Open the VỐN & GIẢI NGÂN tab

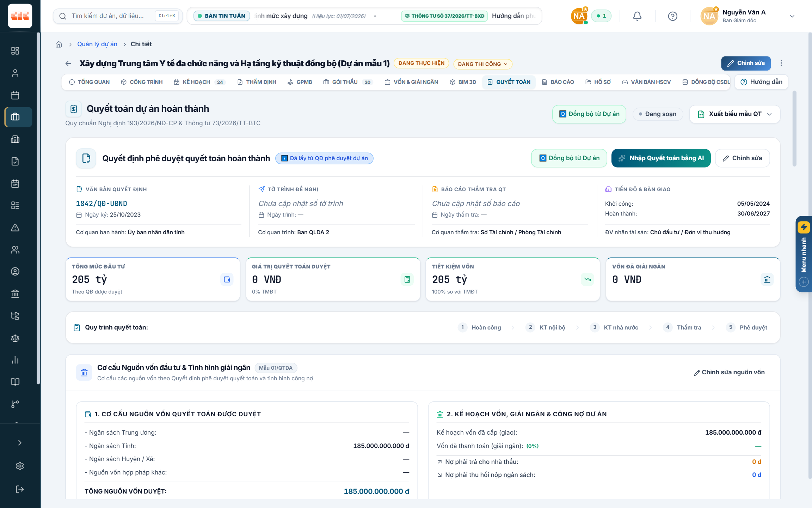pos(411,82)
